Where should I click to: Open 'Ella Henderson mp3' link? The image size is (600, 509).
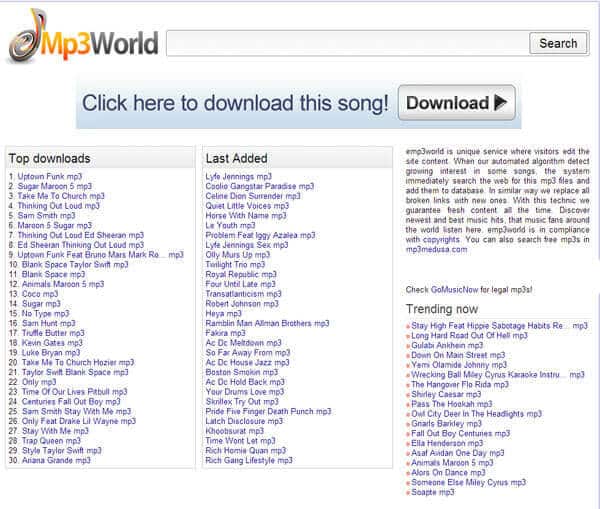coord(447,443)
